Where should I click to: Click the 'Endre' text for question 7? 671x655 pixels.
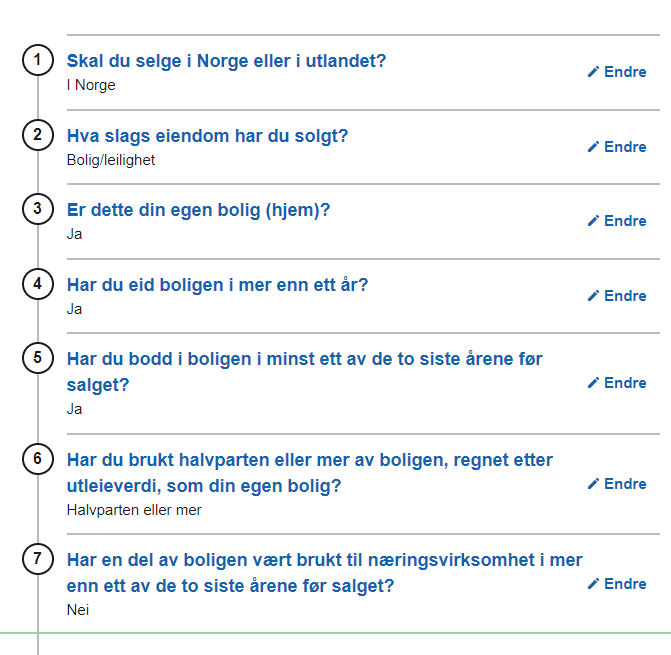pyautogui.click(x=625, y=584)
